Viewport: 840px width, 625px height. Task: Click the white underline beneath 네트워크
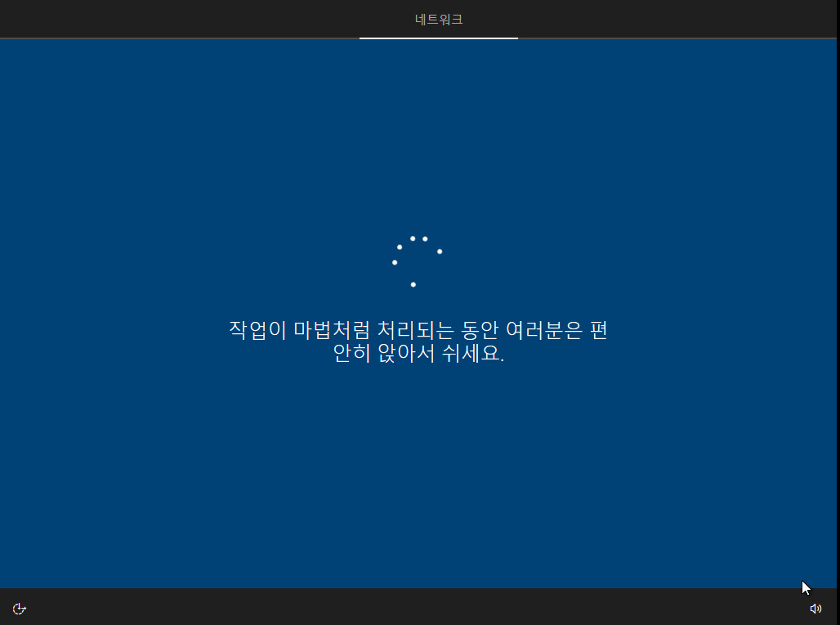pyautogui.click(x=438, y=37)
